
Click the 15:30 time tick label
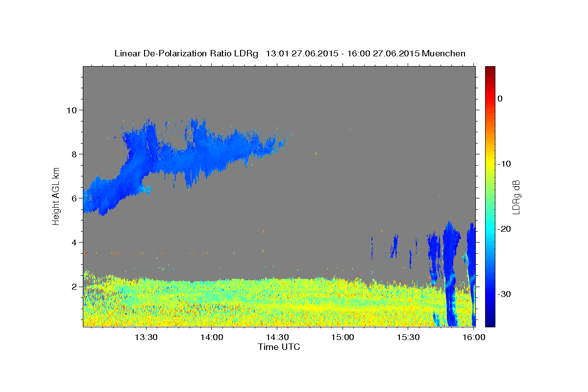coord(408,337)
